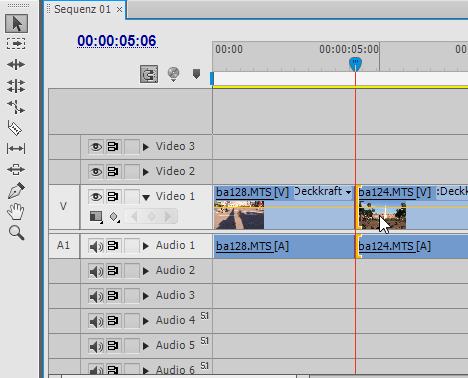Select the Track Select tool
The width and height of the screenshot is (468, 378).
click(x=16, y=44)
